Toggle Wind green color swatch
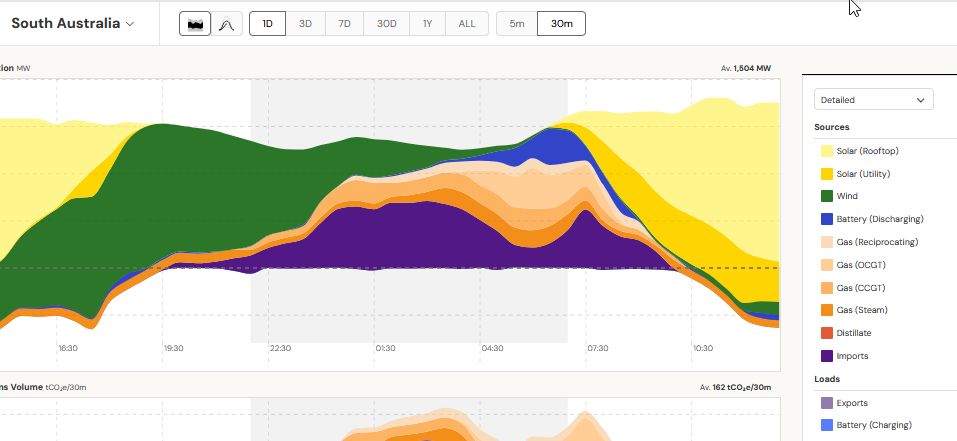The width and height of the screenshot is (957, 441). [x=827, y=196]
